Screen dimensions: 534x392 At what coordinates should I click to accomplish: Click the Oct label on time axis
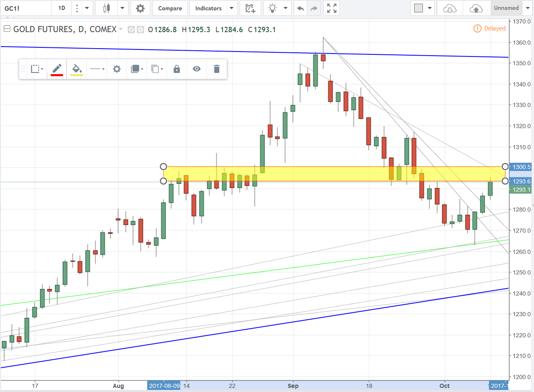click(x=445, y=386)
